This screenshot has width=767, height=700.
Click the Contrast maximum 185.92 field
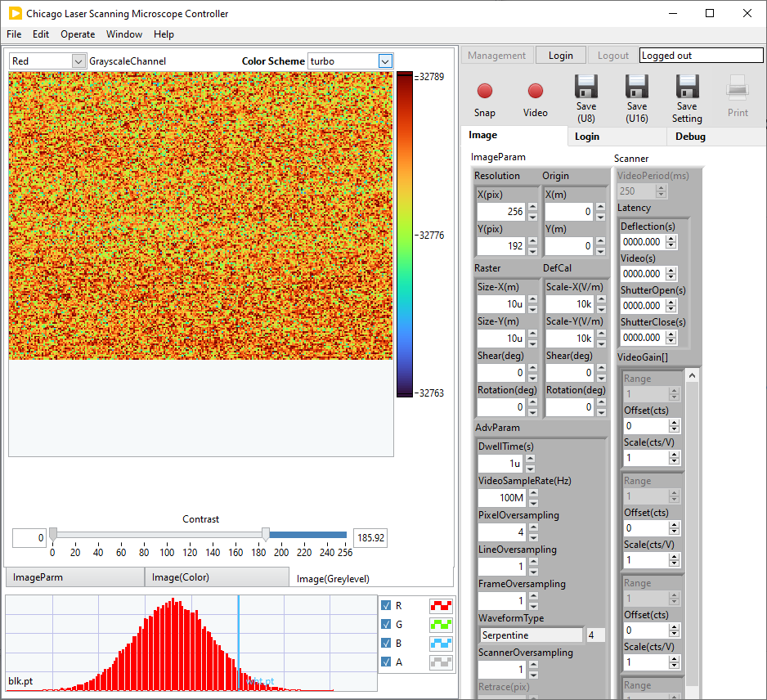pyautogui.click(x=370, y=537)
